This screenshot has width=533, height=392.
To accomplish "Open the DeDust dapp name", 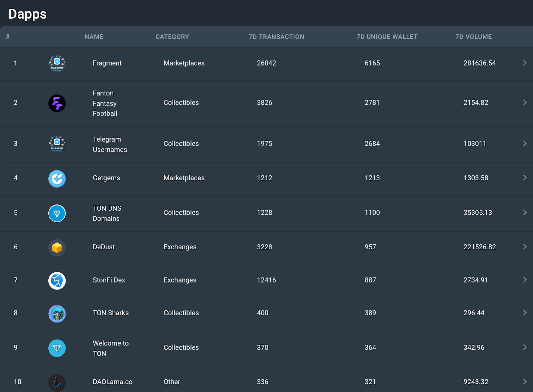I will 104,247.
